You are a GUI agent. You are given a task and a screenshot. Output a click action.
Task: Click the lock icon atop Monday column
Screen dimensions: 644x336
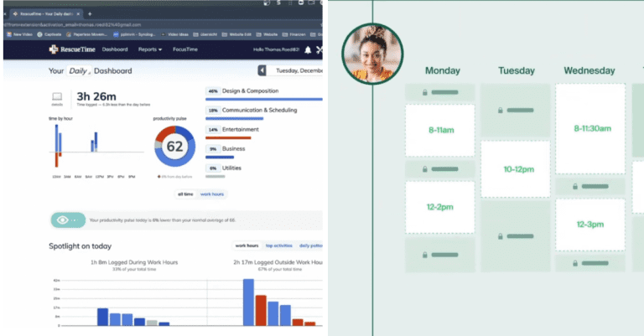click(425, 92)
